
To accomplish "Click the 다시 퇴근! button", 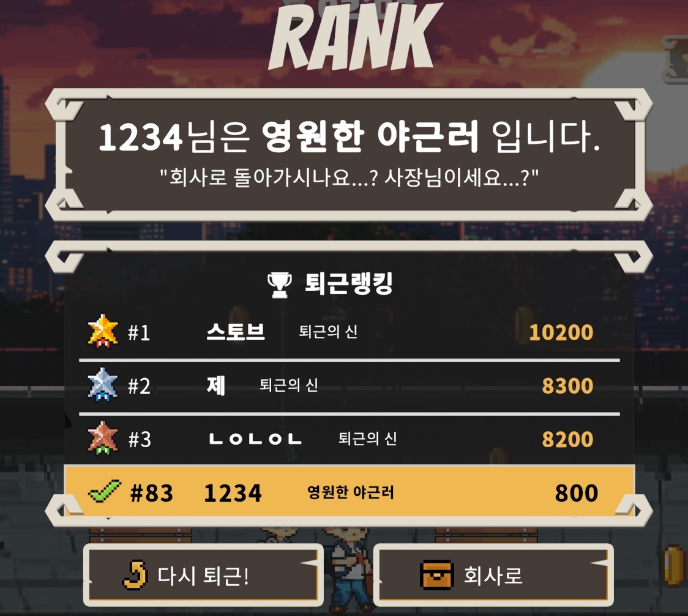I will tap(203, 575).
